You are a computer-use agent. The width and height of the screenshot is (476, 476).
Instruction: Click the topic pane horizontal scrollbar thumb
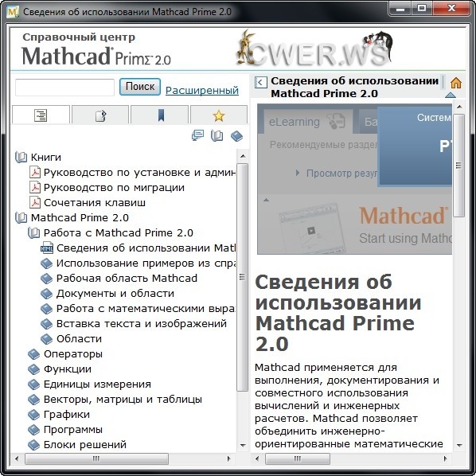(x=298, y=458)
